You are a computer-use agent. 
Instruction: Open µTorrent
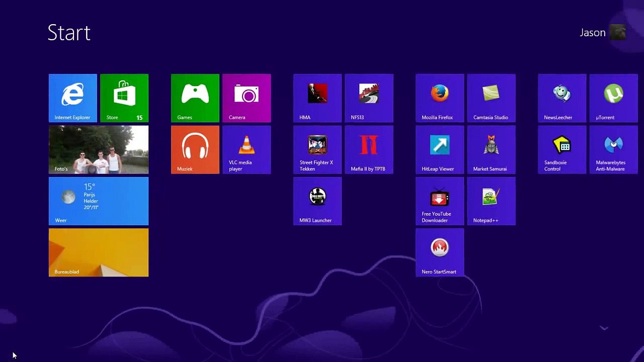click(613, 98)
